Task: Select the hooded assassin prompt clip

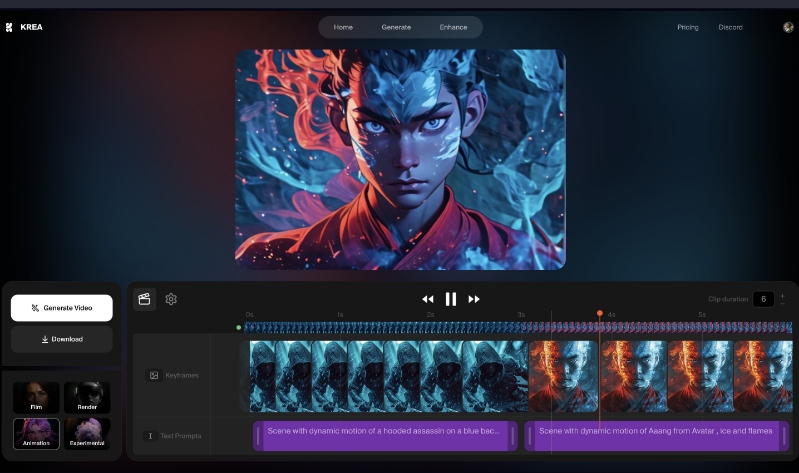Action: click(x=385, y=436)
